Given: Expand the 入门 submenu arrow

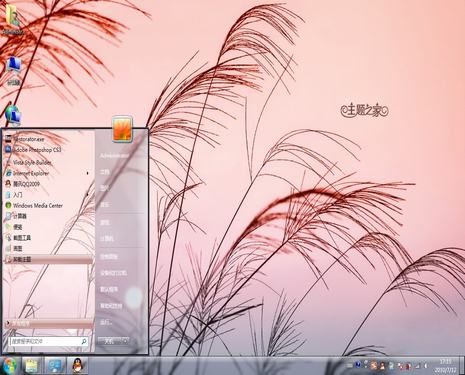Looking at the screenshot, I should (88, 195).
